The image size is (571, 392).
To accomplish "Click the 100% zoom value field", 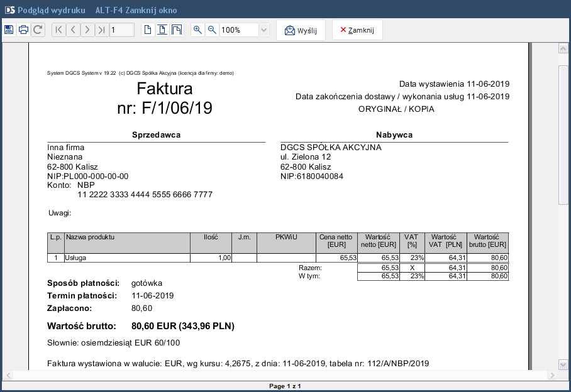I will pyautogui.click(x=239, y=30).
